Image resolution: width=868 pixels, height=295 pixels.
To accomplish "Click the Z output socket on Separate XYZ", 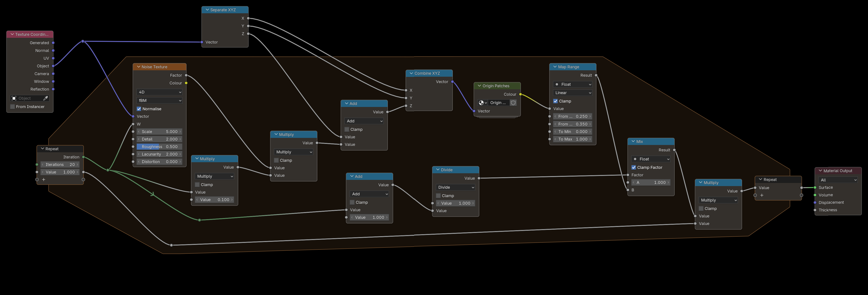I will coord(248,34).
